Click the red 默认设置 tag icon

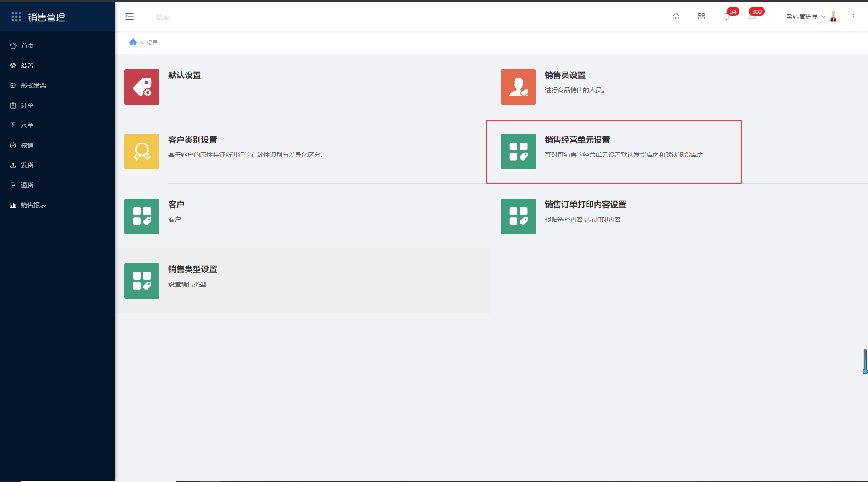click(x=142, y=87)
